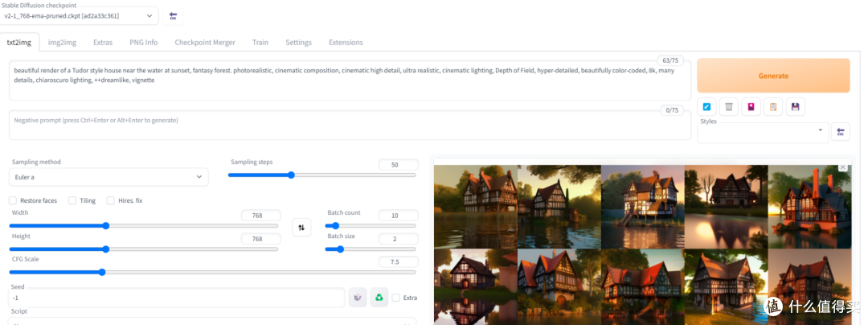The width and height of the screenshot is (868, 325).
Task: Adjust the Width slider
Action: click(x=143, y=226)
